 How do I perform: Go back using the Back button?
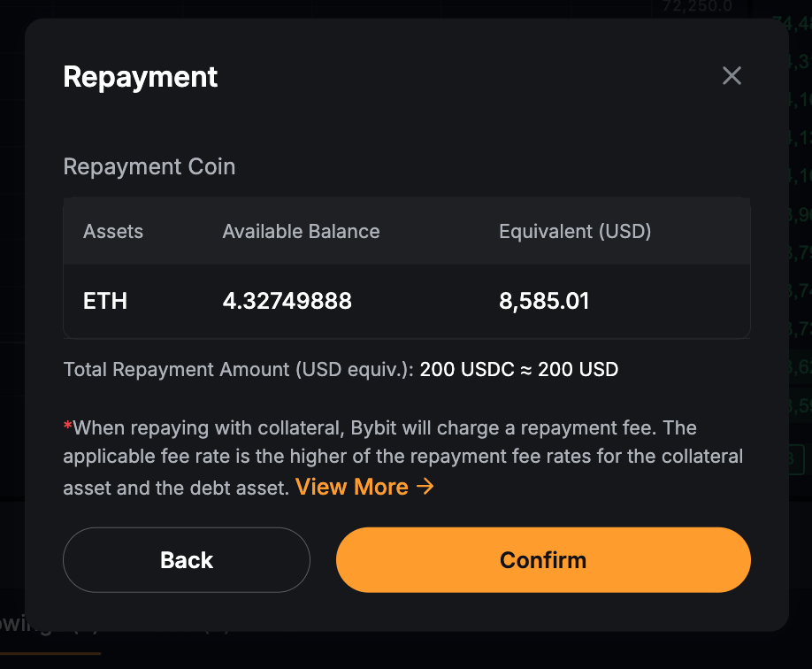click(x=187, y=560)
